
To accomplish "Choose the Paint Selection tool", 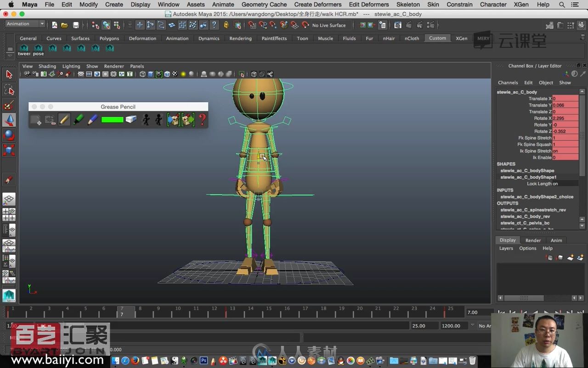I will [9, 105].
